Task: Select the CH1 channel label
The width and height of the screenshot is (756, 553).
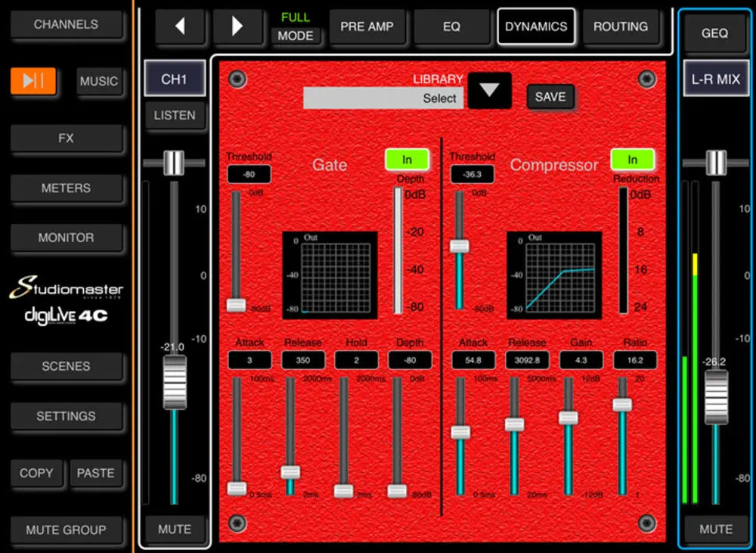Action: 175,79
